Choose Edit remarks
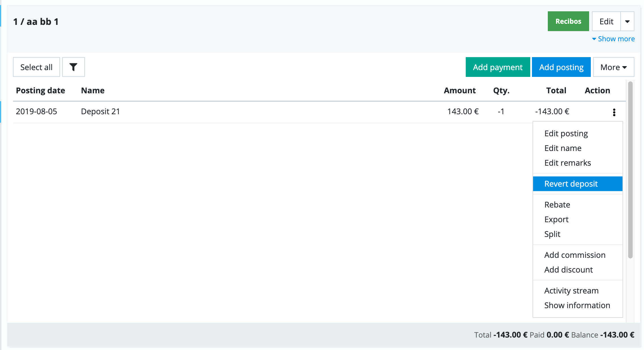This screenshot has width=644, height=350. click(x=567, y=163)
